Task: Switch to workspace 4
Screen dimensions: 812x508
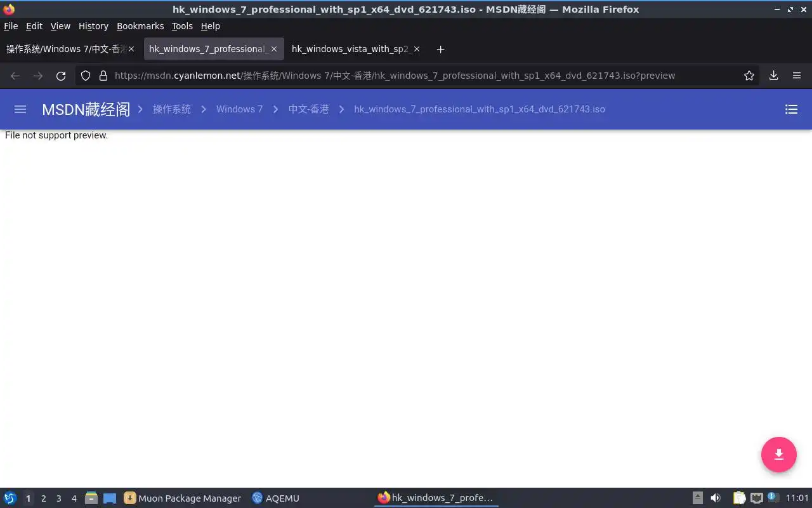Action: [x=74, y=498]
